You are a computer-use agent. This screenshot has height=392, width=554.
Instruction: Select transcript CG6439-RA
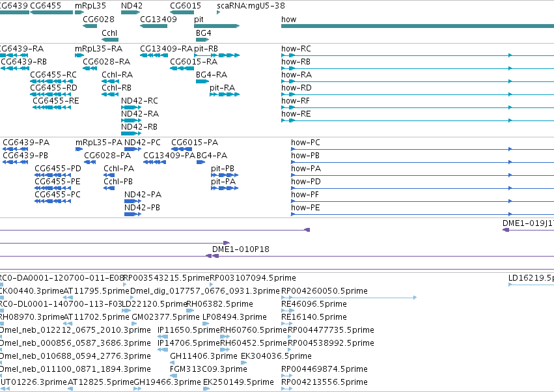(x=21, y=48)
